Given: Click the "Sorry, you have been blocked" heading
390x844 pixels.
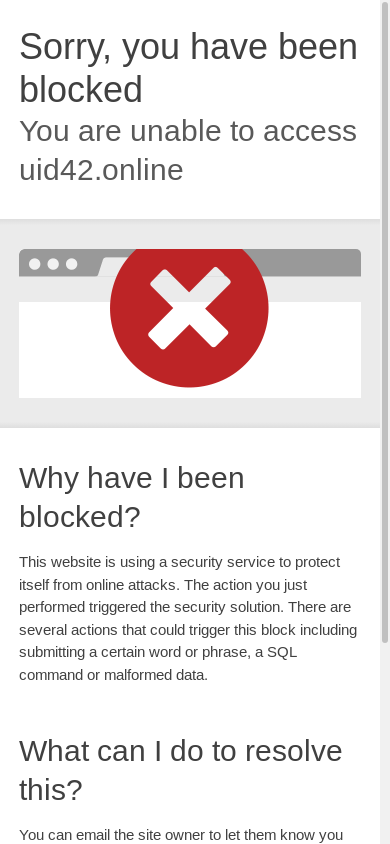Looking at the screenshot, I should [x=188, y=68].
